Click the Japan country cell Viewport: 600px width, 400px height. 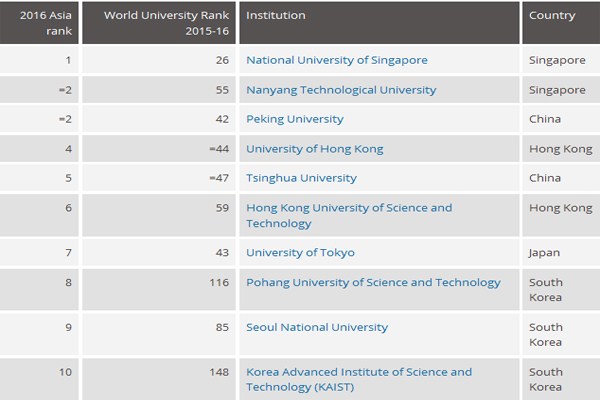544,253
